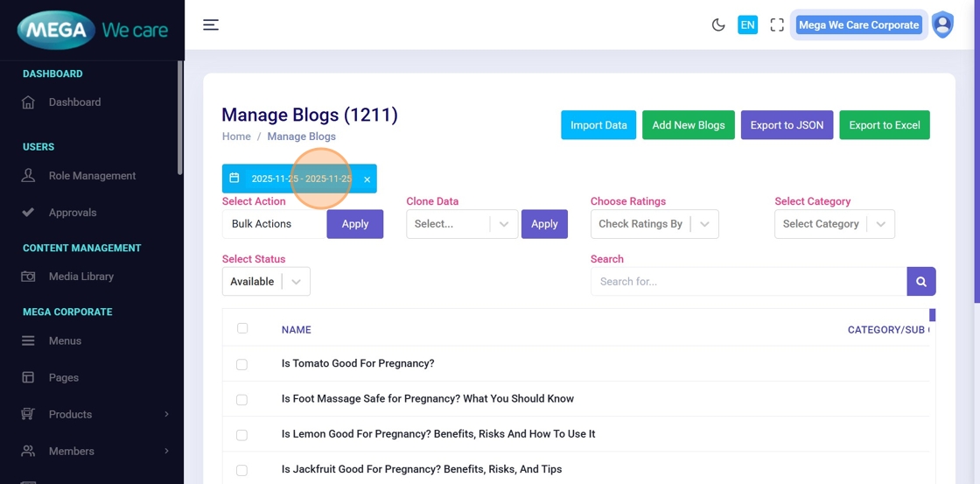Click the fullscreen expand icon
This screenshot has width=980, height=484.
[777, 25]
